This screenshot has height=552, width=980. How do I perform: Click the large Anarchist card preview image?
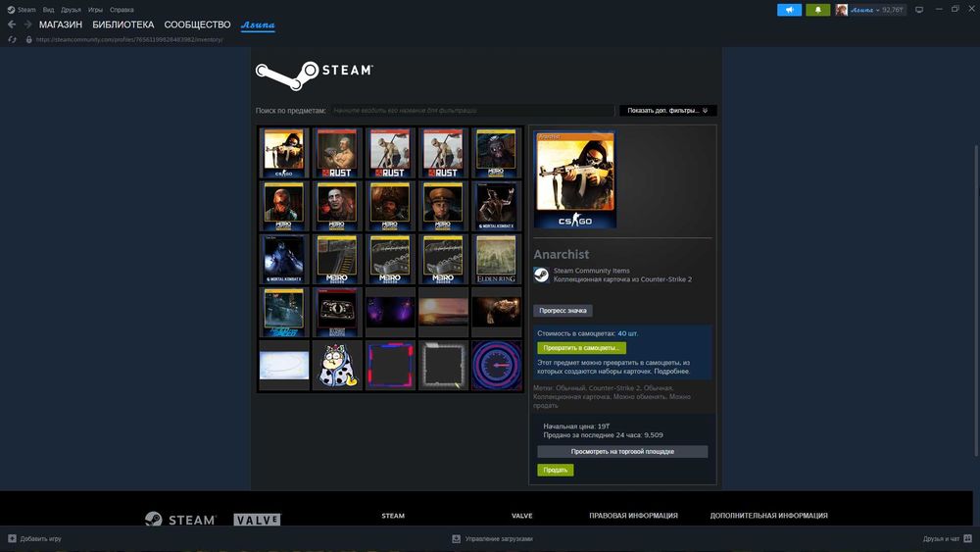pyautogui.click(x=575, y=179)
